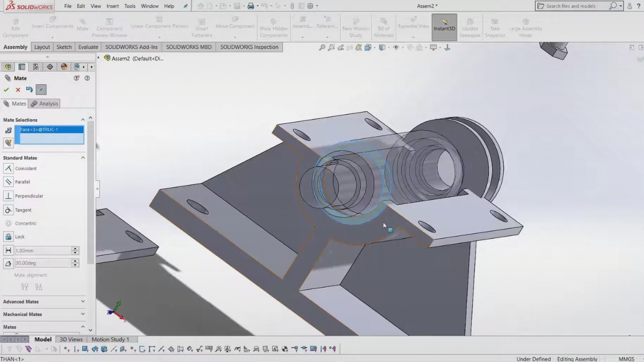Open the ConfigurationManager tab
Viewport: 644px width, 362px height.
(35, 67)
